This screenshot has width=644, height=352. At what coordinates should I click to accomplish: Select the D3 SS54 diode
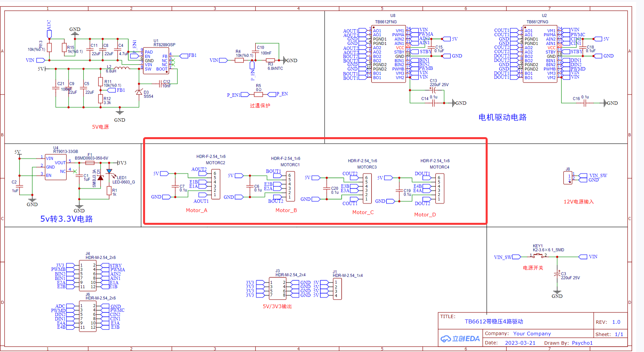click(x=139, y=92)
